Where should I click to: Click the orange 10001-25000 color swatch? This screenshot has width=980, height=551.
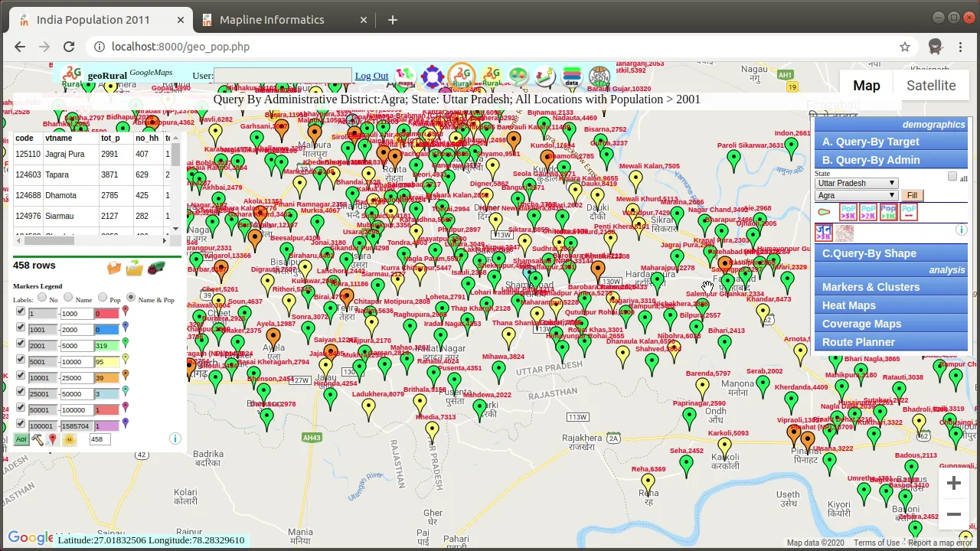pos(106,377)
